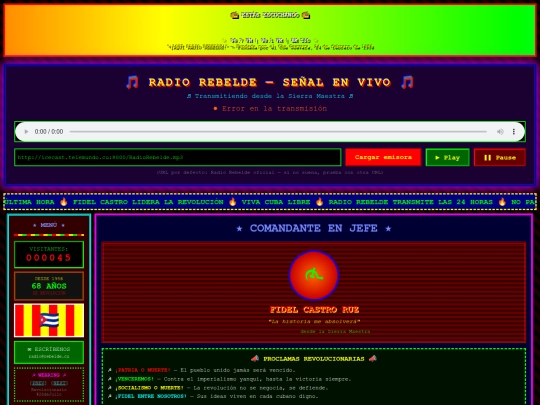Click the bullet icon before ¡VENCEREMOS!
The image size is (540, 405).
(x=110, y=379)
